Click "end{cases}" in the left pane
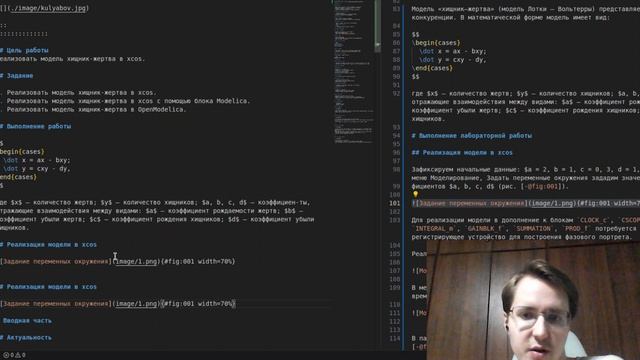 18,177
